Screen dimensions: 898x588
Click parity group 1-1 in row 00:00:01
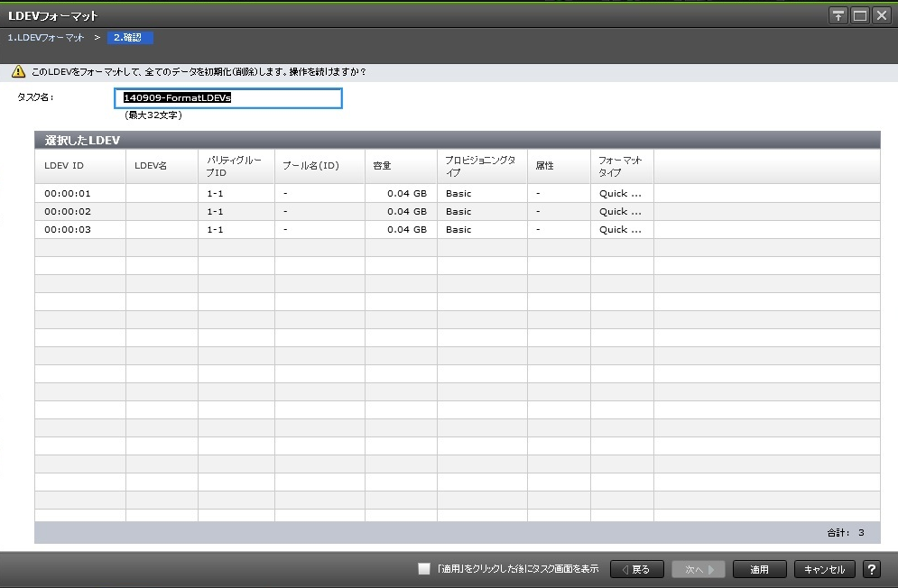[x=216, y=194]
